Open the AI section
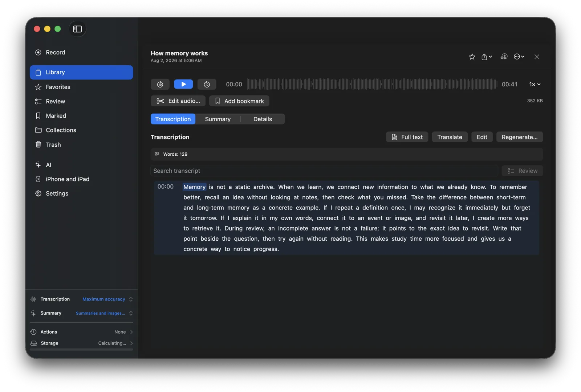 coord(81,165)
